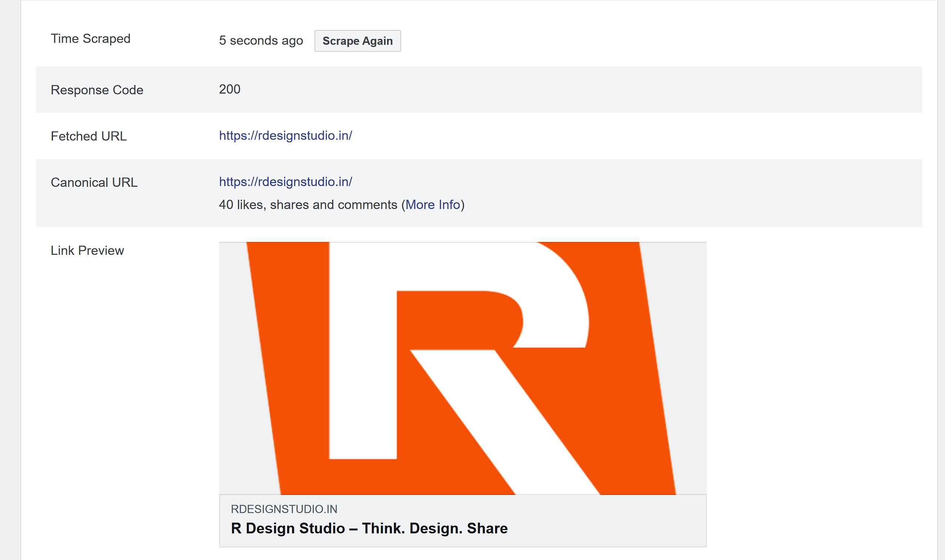
Task: Select the Time Scraped label
Action: tap(91, 38)
